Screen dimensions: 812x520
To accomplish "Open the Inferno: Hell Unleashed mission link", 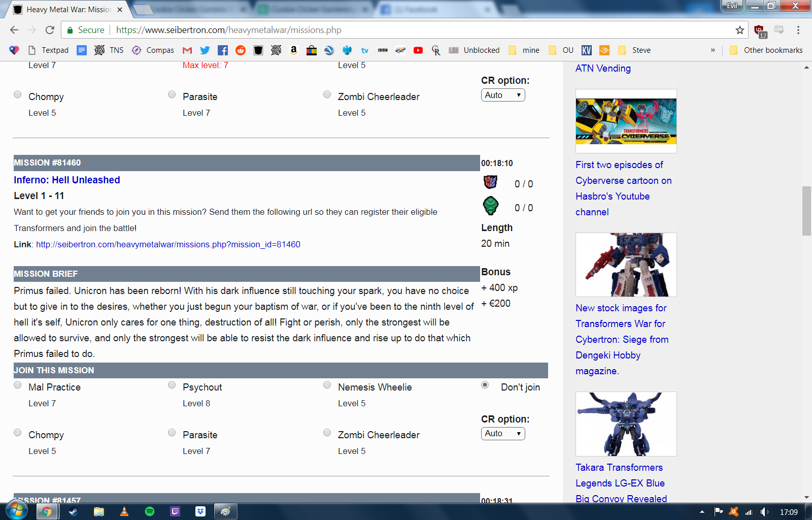I will point(67,180).
